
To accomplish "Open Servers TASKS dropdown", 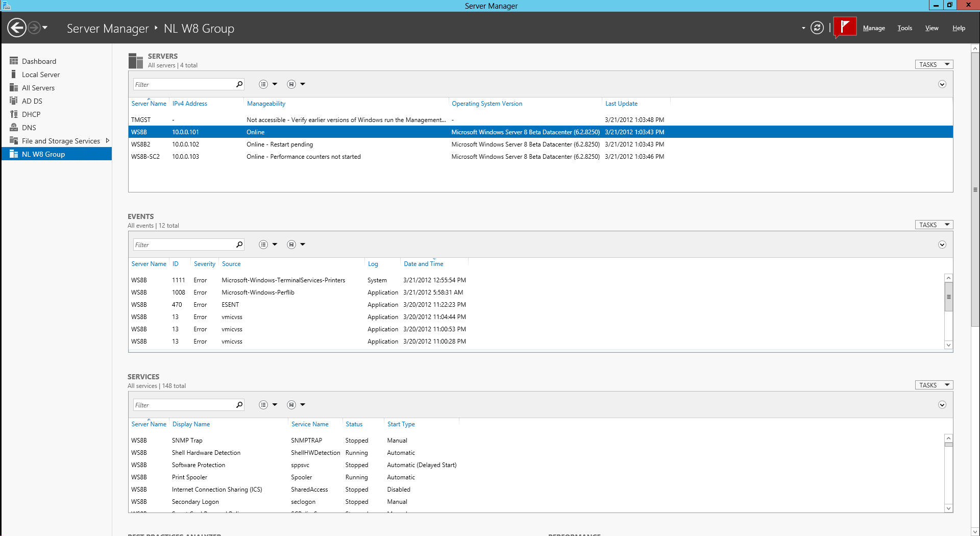I will coord(934,64).
